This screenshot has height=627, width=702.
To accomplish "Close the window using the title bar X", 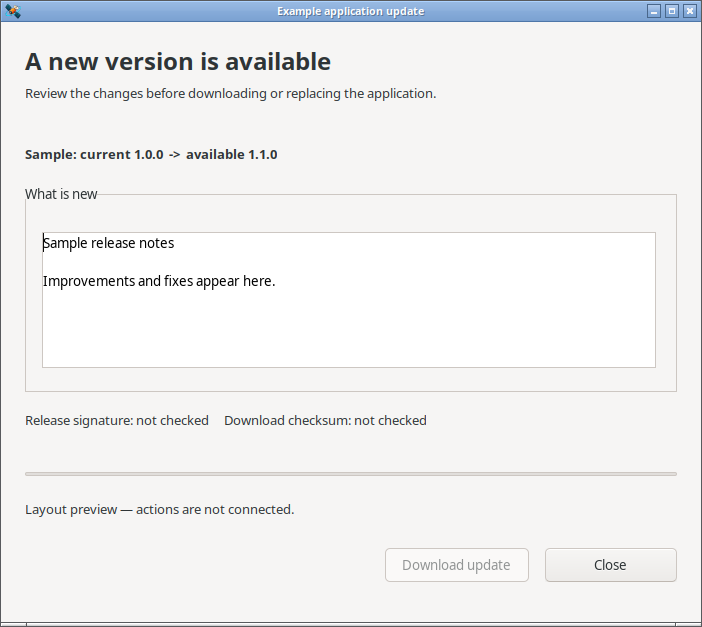I will (x=689, y=11).
